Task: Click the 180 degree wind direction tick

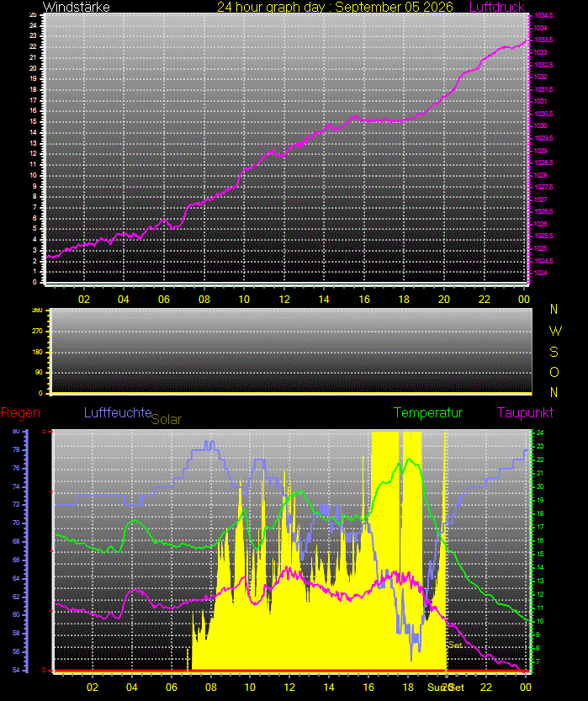Action: click(38, 352)
